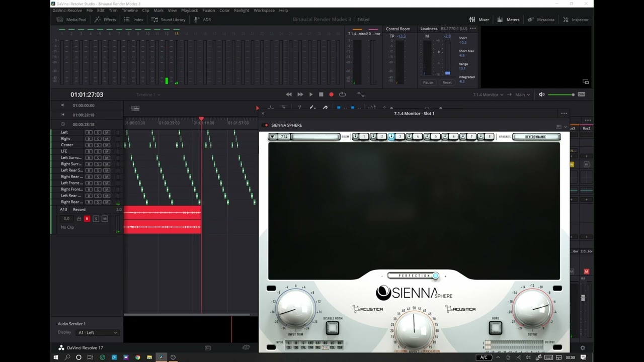The height and width of the screenshot is (362, 644).
Task: Click load icon for Room 3
Action: point(391,137)
